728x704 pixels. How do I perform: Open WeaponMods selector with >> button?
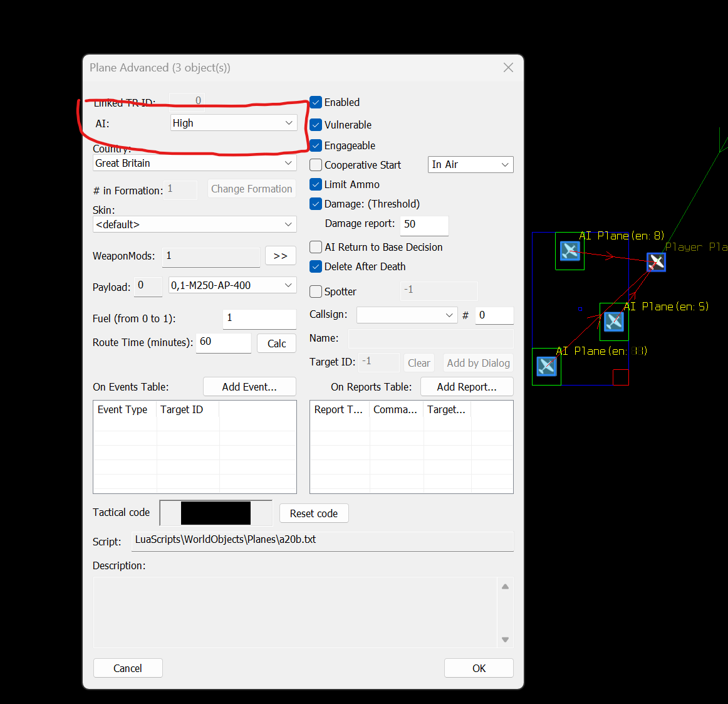[281, 256]
